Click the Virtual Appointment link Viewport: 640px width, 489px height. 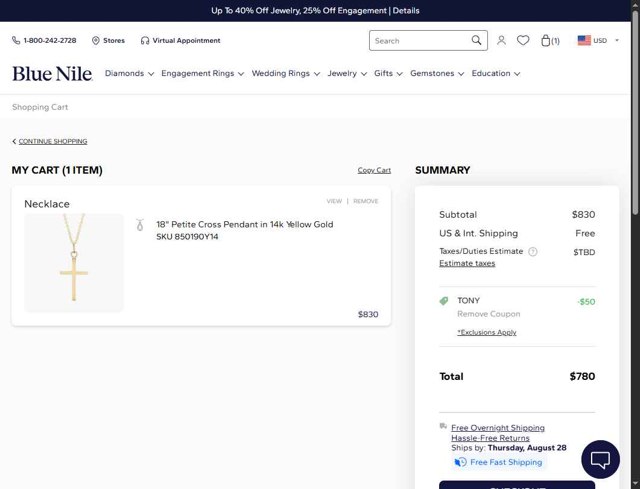tap(187, 40)
